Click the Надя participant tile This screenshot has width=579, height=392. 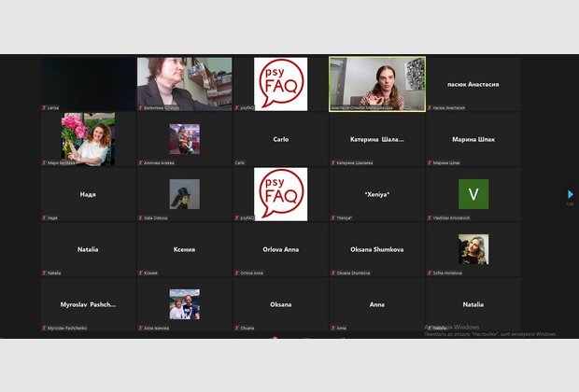tap(88, 193)
